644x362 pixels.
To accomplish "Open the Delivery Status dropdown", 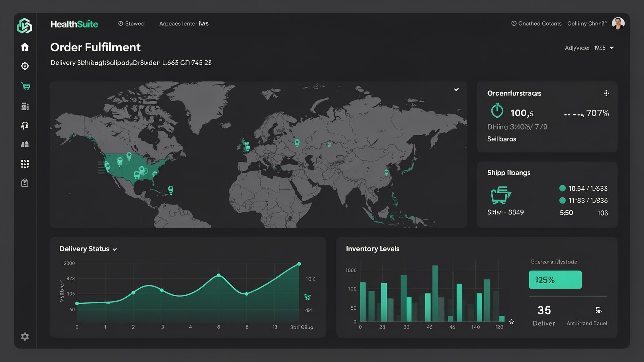I will (114, 249).
